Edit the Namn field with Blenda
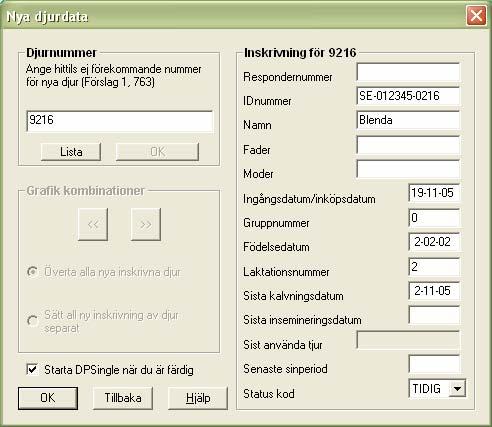The width and height of the screenshot is (492, 427). 408,120
